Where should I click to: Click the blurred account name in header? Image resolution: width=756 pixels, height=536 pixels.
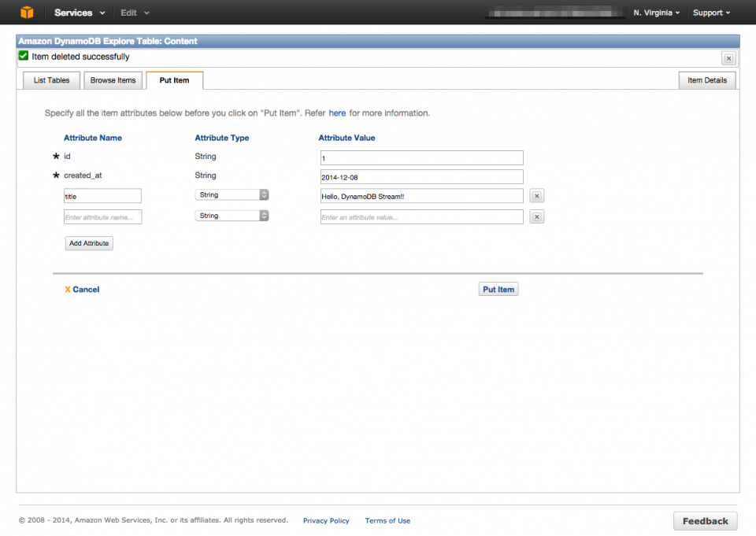555,13
